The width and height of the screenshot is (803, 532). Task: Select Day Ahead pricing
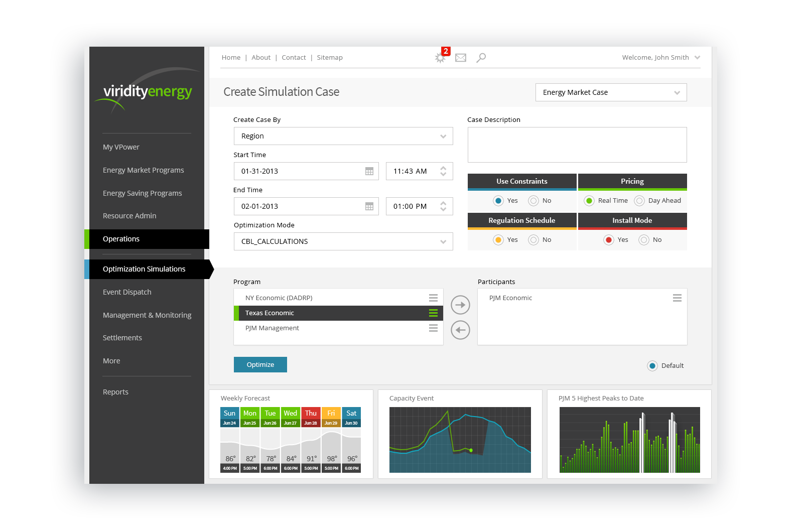click(x=639, y=201)
